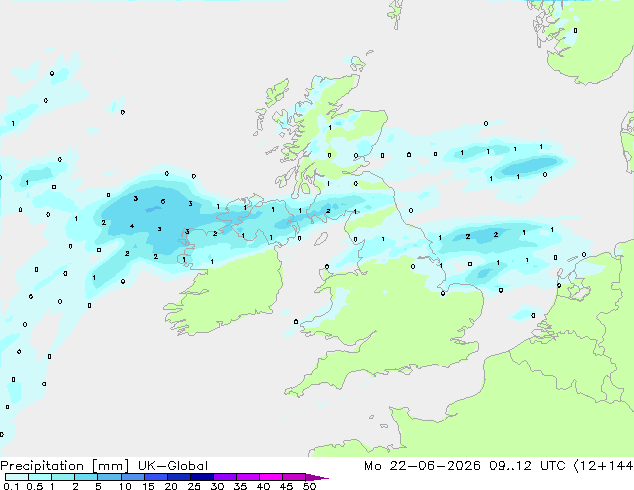The image size is (634, 490).
Task: Click the '30' legend scale label
Action: (217, 486)
